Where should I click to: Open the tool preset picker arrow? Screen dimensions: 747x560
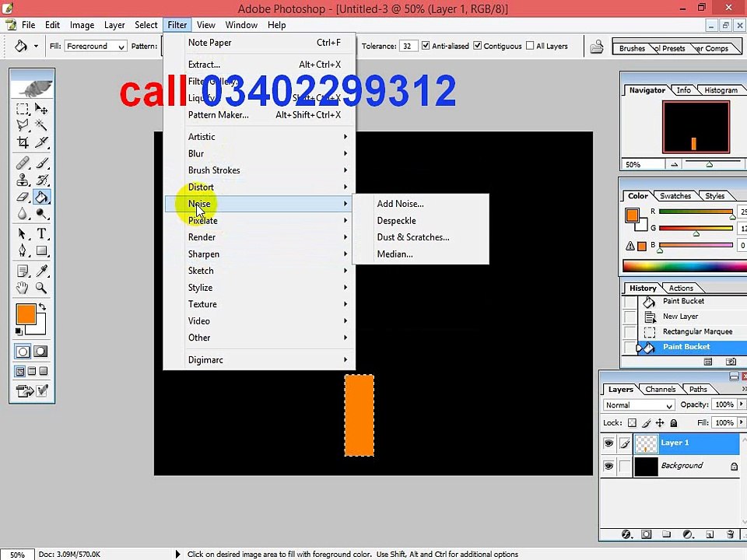click(36, 46)
